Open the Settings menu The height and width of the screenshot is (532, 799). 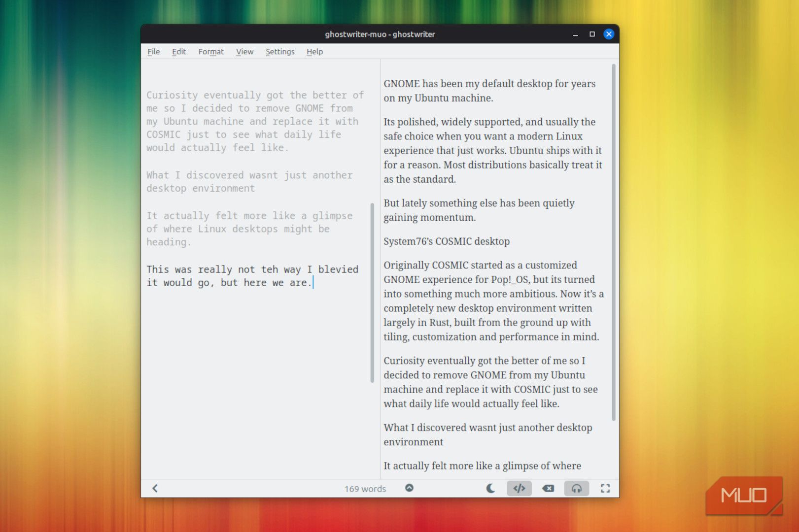tap(280, 52)
